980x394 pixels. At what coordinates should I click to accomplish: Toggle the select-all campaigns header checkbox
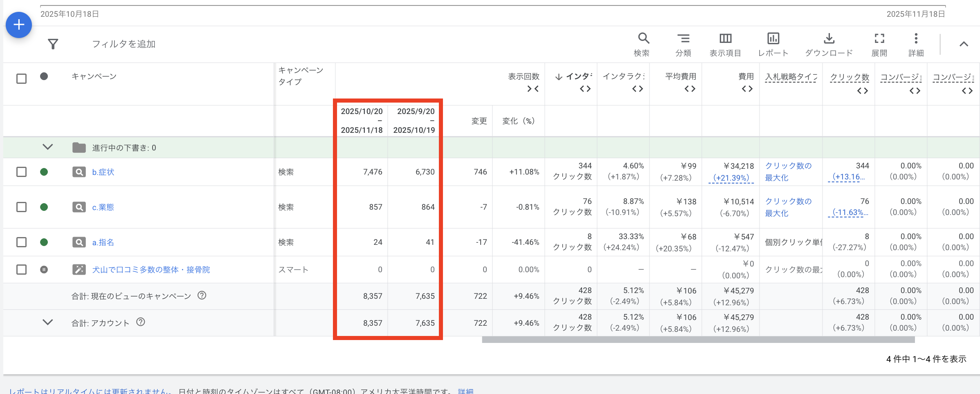click(21, 78)
